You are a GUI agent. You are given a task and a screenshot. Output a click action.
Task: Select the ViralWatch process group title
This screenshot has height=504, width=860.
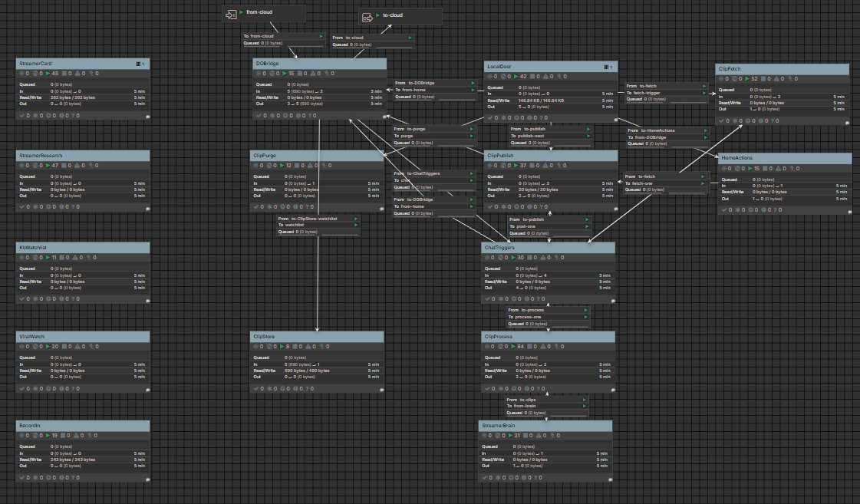click(x=31, y=337)
